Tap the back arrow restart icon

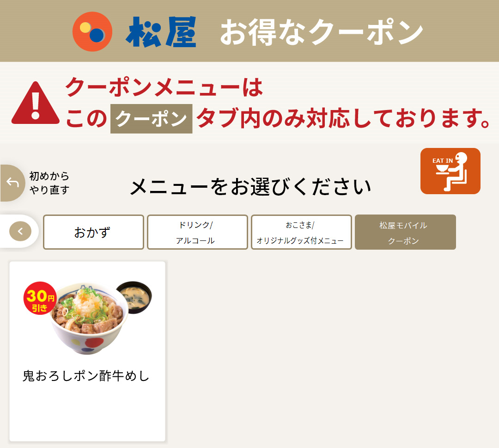tap(12, 183)
